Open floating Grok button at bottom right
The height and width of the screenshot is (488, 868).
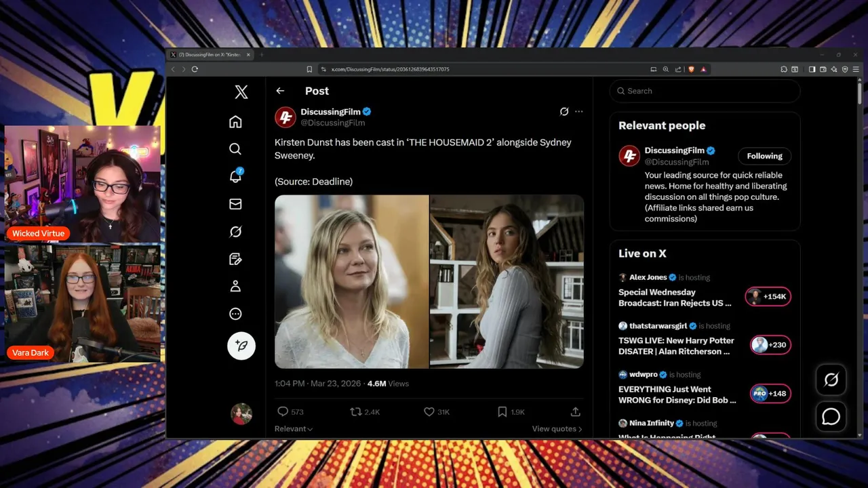(x=831, y=380)
